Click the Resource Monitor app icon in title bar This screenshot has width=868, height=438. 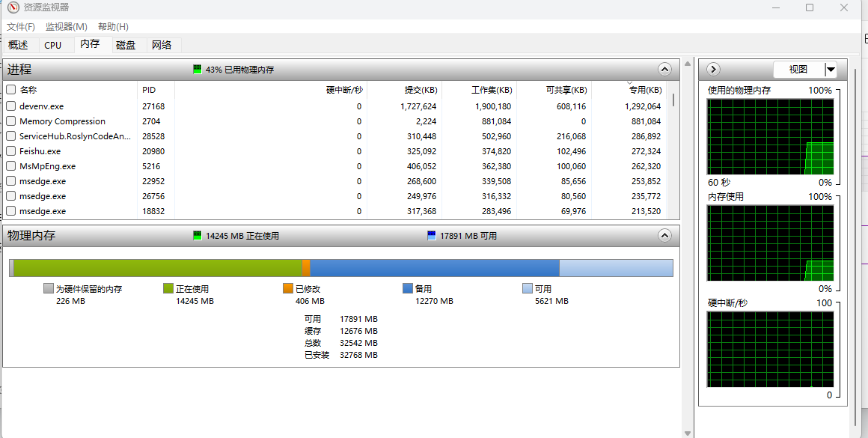pyautogui.click(x=13, y=7)
